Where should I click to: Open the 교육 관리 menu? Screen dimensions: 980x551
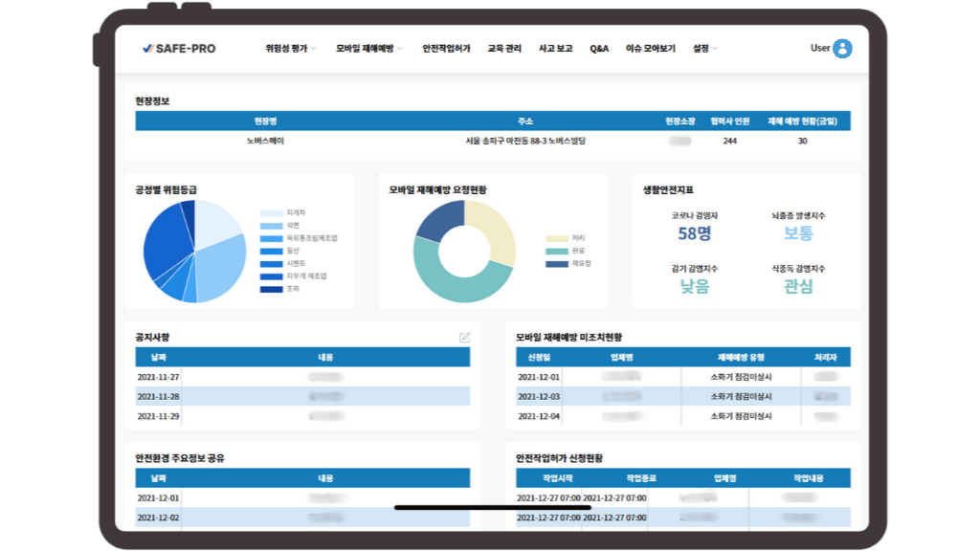(x=504, y=49)
